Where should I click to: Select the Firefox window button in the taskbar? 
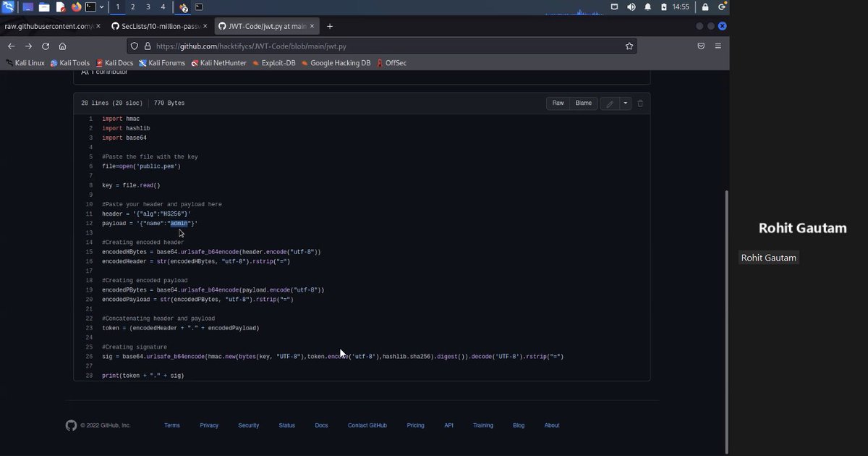(x=183, y=7)
